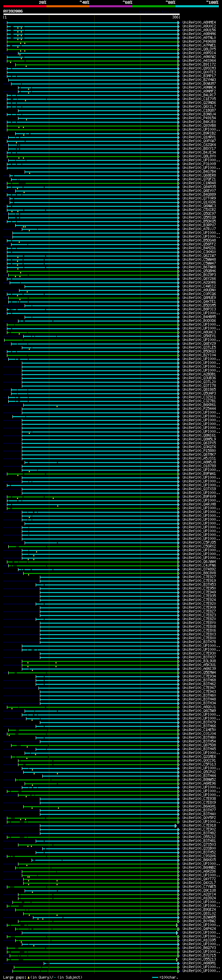Open hit UniRef100_A9U156
This screenshot has height=980, width=222.
[x=199, y=30]
